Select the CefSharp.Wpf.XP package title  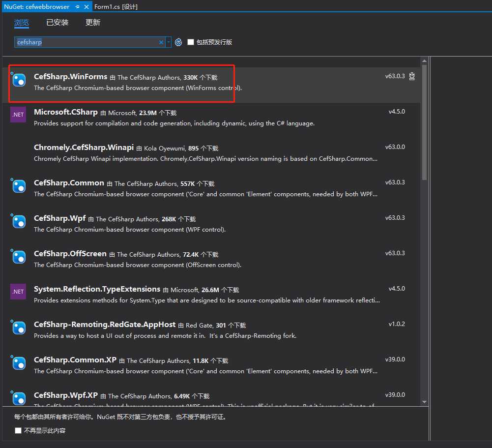[65, 395]
